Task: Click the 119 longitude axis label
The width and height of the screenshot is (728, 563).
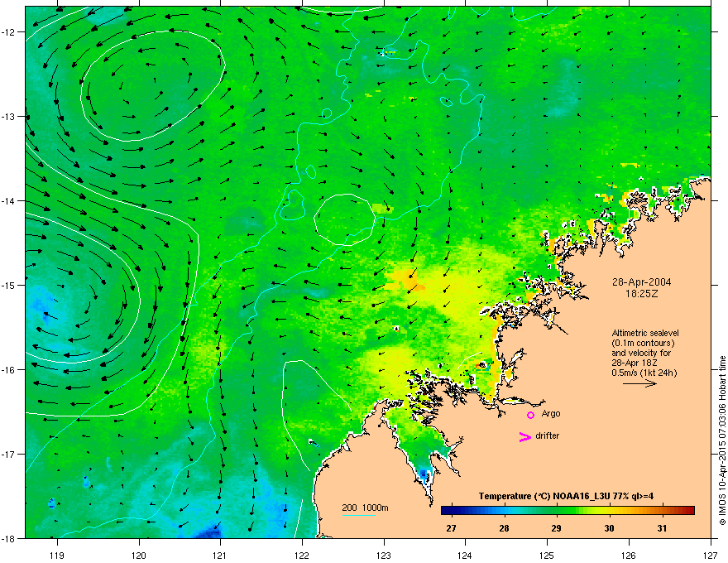Action: click(56, 555)
